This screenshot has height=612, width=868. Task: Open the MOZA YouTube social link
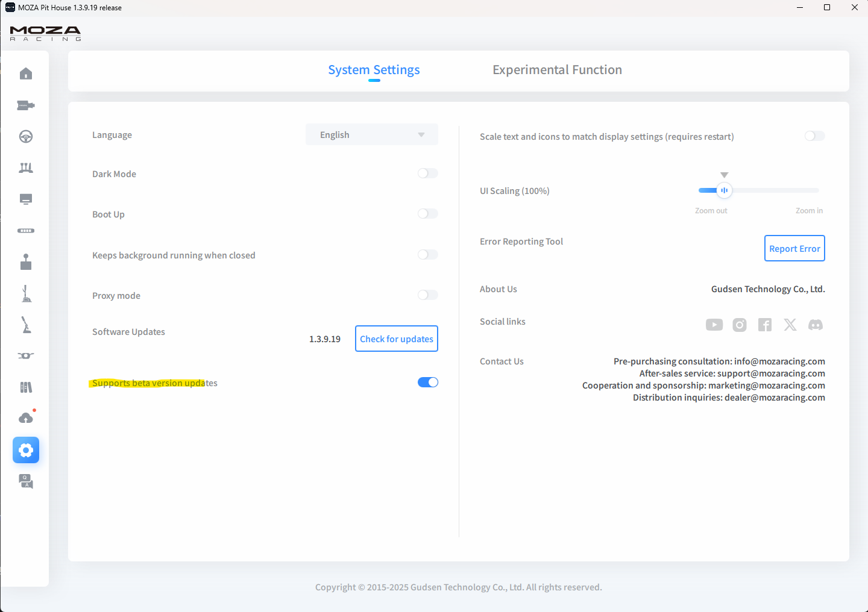714,325
